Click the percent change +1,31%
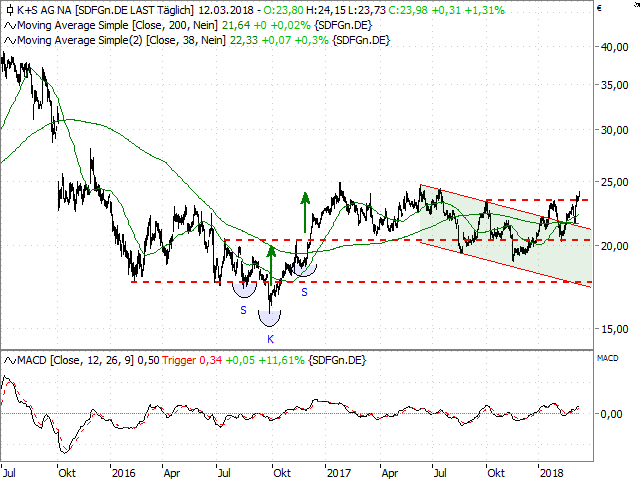 (483, 10)
